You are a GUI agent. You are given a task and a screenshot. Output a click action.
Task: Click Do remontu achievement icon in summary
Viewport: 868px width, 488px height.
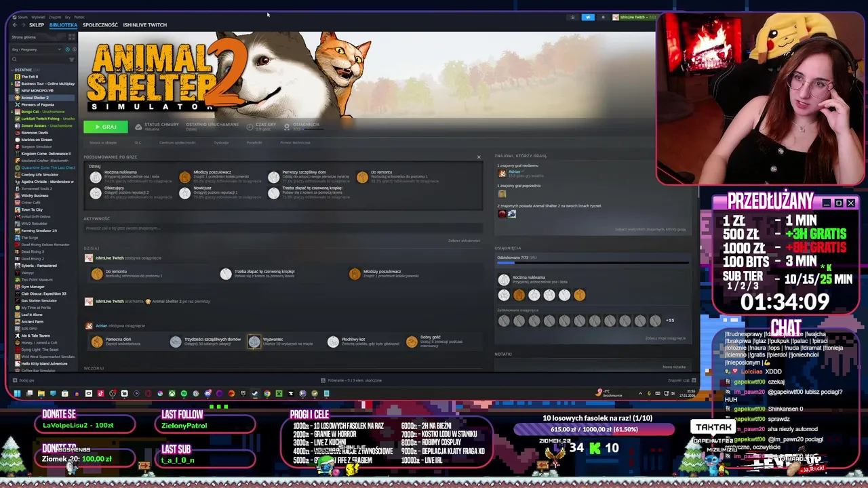[x=362, y=178]
